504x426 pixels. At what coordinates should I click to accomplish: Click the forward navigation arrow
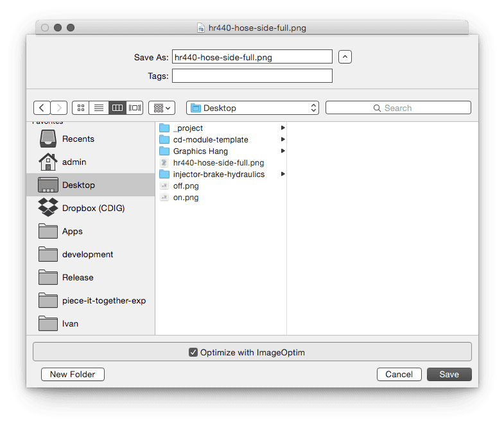[x=59, y=108]
